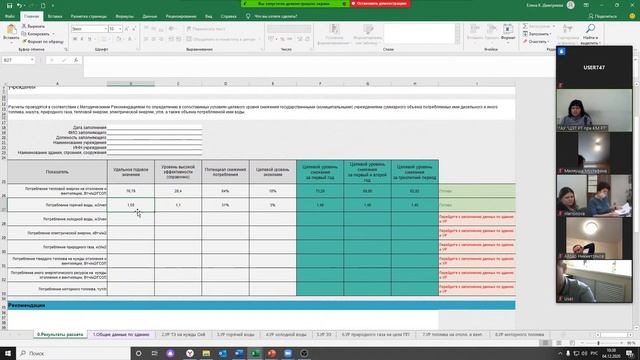Click the zoom slider in the status bar
The height and width of the screenshot is (360, 640).
click(599, 343)
